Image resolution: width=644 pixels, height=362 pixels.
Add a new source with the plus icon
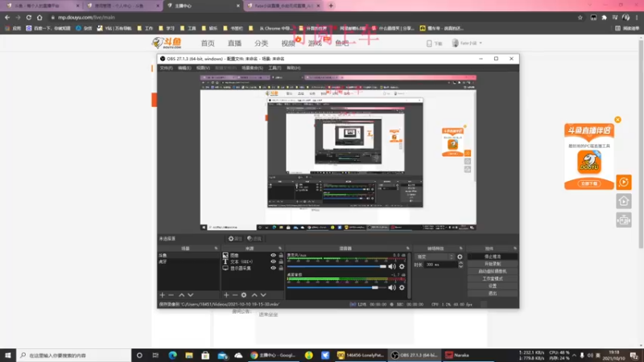tap(226, 295)
